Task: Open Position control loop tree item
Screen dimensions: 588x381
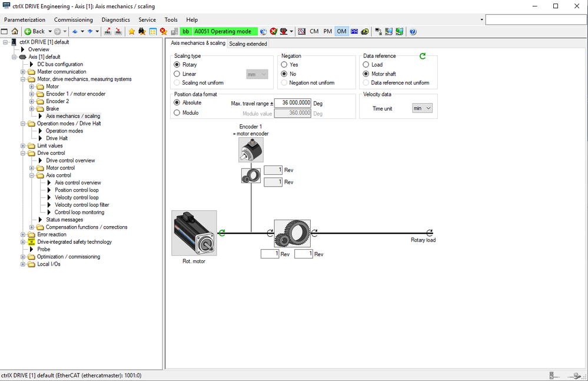Action: click(x=77, y=190)
